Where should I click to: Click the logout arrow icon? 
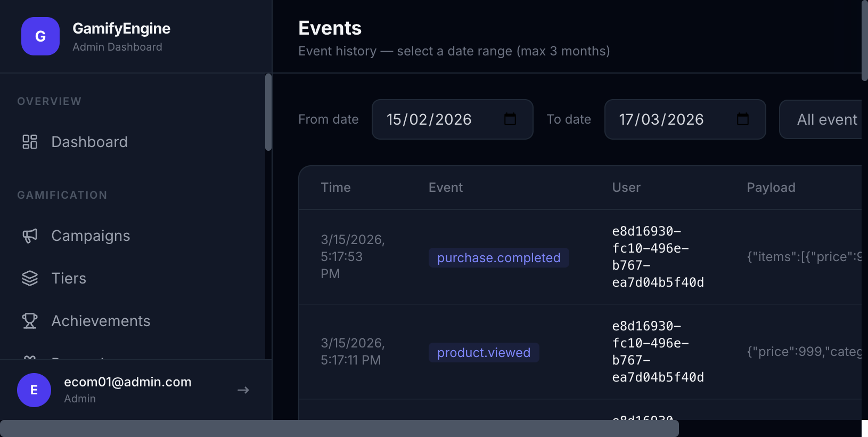click(243, 390)
